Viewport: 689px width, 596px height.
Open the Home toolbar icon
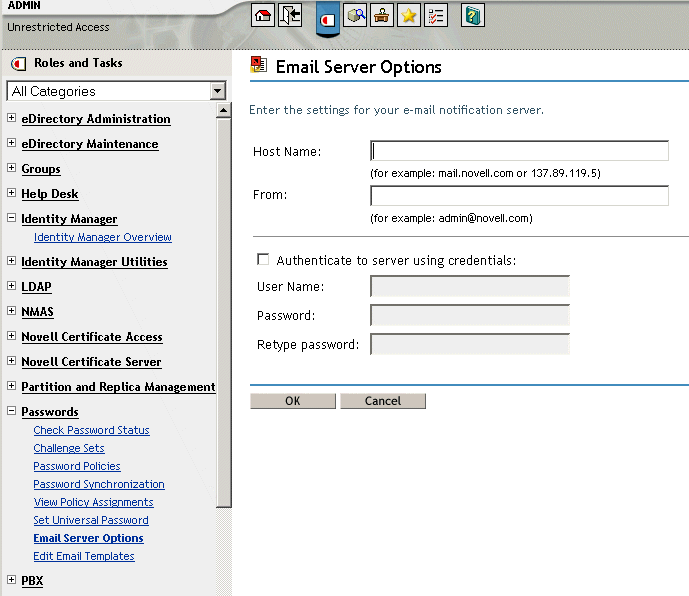263,15
